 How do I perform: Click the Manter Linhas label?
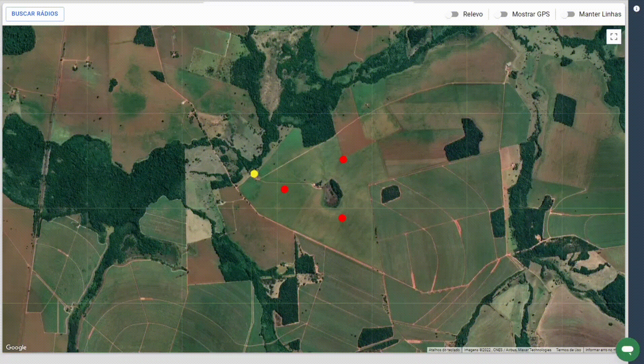pyautogui.click(x=600, y=14)
